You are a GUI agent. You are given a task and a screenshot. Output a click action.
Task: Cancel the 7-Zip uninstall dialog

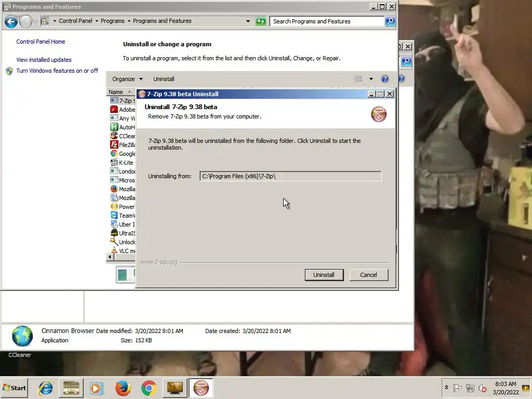tap(368, 275)
